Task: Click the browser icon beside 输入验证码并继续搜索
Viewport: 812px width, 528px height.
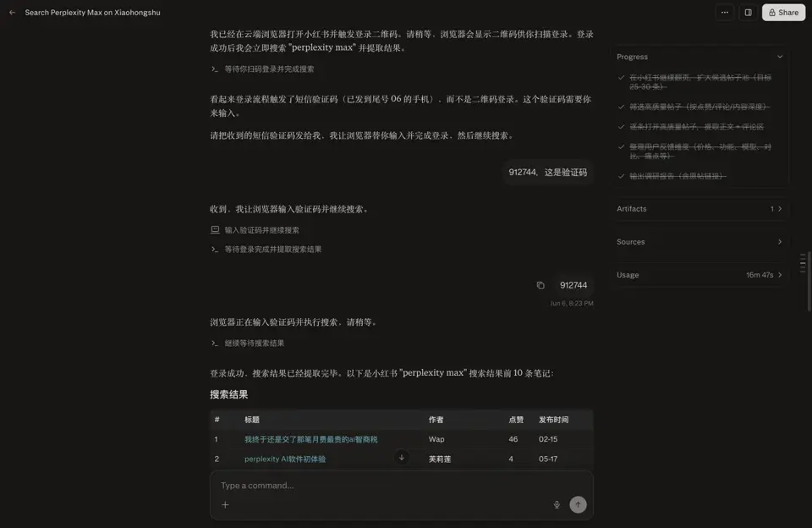Action: pos(215,229)
